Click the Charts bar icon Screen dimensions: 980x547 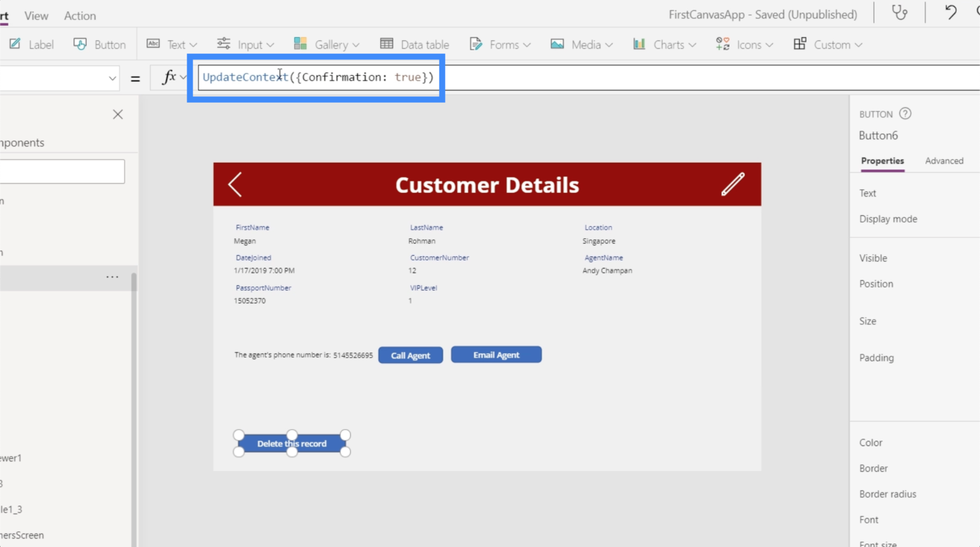tap(639, 44)
